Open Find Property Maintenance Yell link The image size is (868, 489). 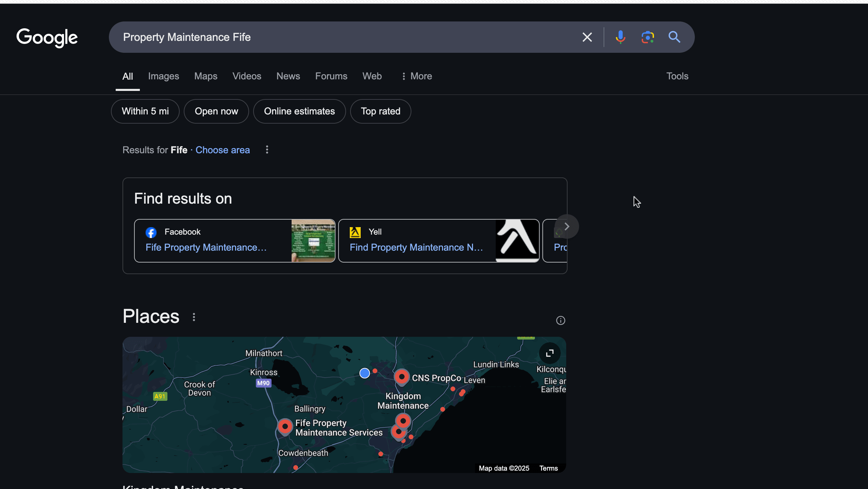pos(416,248)
